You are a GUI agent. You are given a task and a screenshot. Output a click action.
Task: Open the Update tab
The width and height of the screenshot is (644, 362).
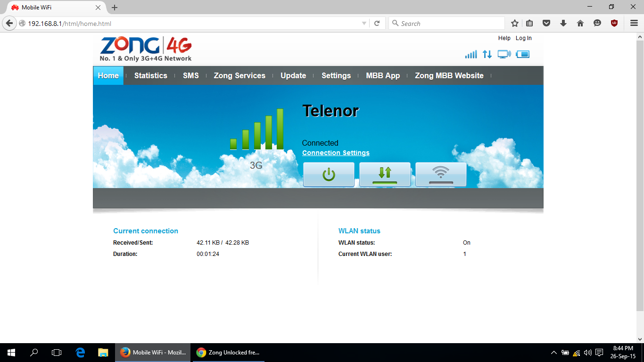(x=293, y=75)
